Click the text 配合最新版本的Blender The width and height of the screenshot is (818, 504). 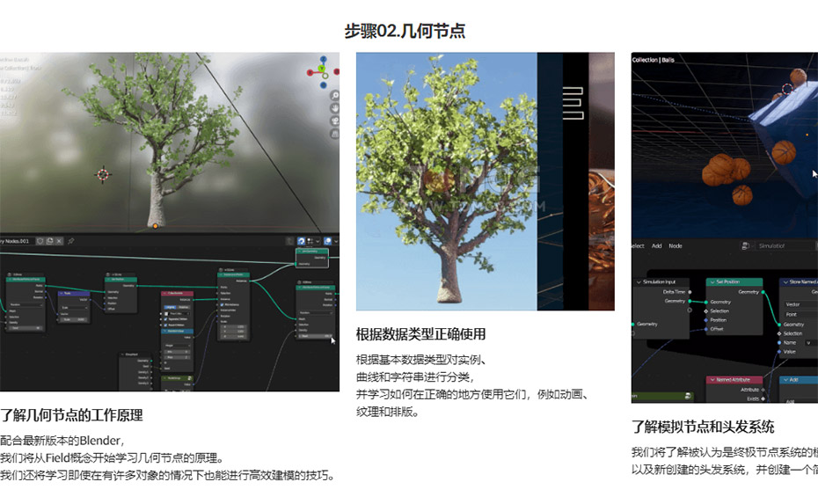pyautogui.click(x=61, y=441)
